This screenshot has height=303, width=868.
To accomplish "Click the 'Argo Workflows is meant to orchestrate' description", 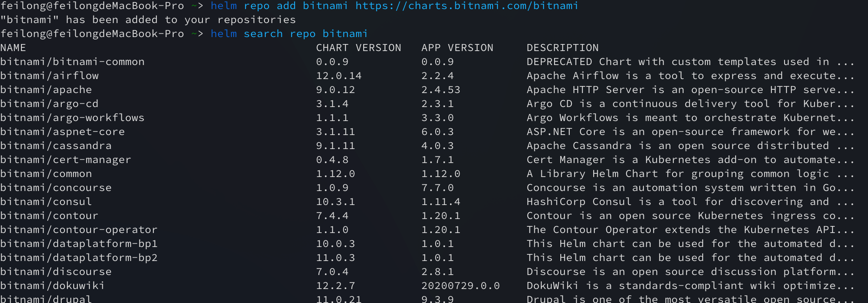I will (691, 118).
